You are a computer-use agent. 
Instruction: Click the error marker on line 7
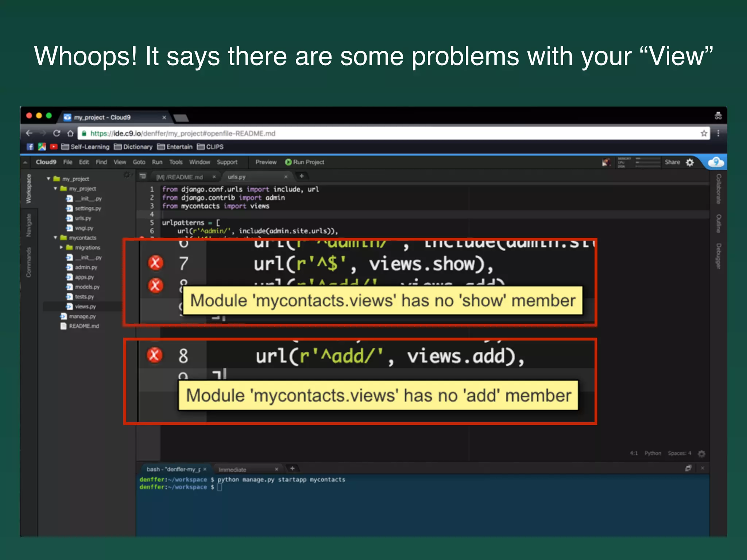point(155,263)
